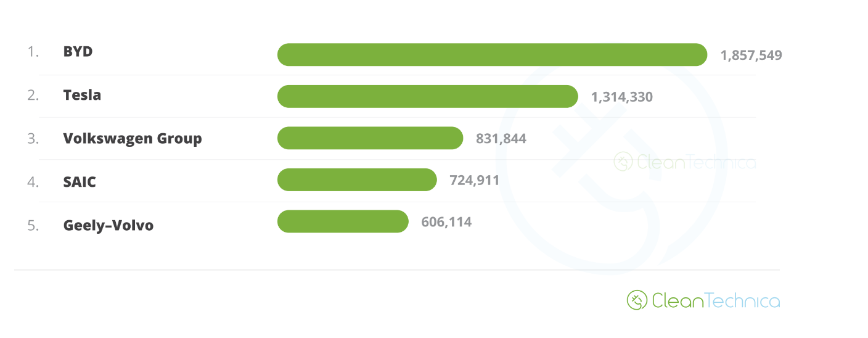Click the CleanTechnica wordmark at bottom right
868x338 pixels.
(x=715, y=301)
